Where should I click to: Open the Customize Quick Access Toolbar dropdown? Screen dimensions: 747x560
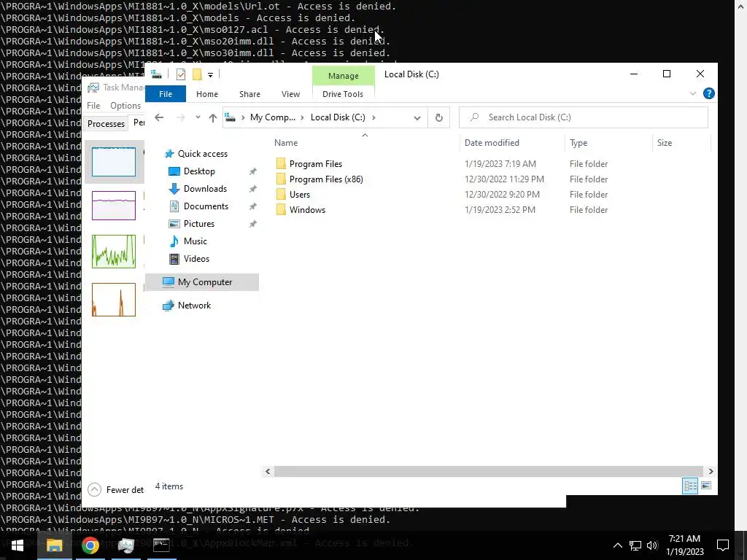(x=210, y=75)
